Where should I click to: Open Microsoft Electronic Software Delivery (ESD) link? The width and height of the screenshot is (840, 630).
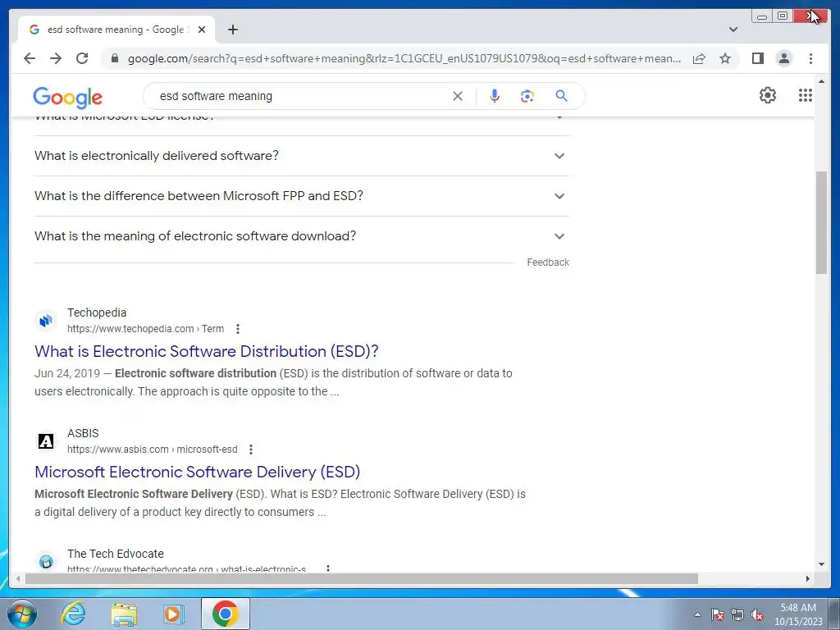click(197, 472)
